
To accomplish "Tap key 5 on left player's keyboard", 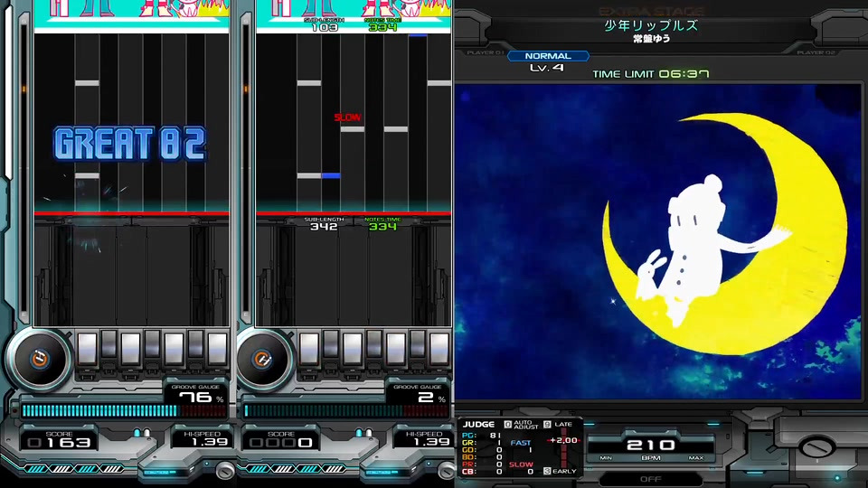I will pyautogui.click(x=174, y=349).
